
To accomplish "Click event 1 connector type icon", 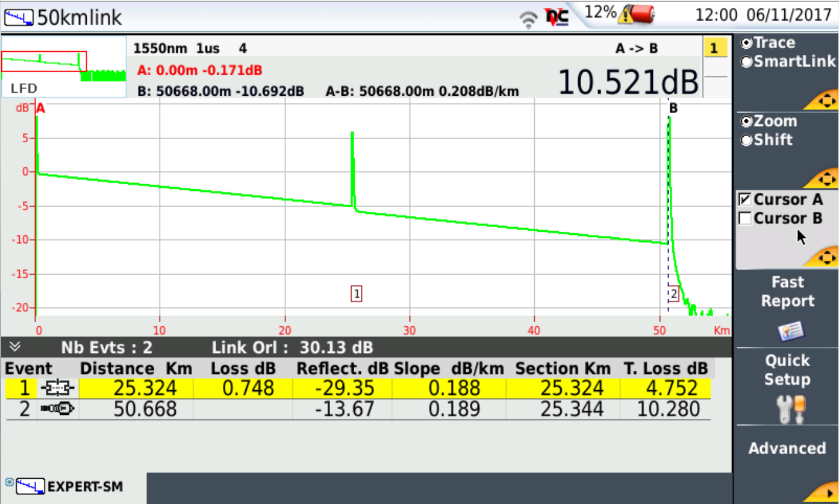I will [x=57, y=388].
